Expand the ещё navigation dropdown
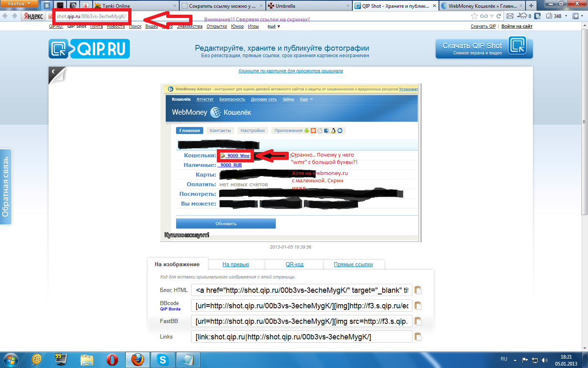588x368 pixels. (x=274, y=26)
